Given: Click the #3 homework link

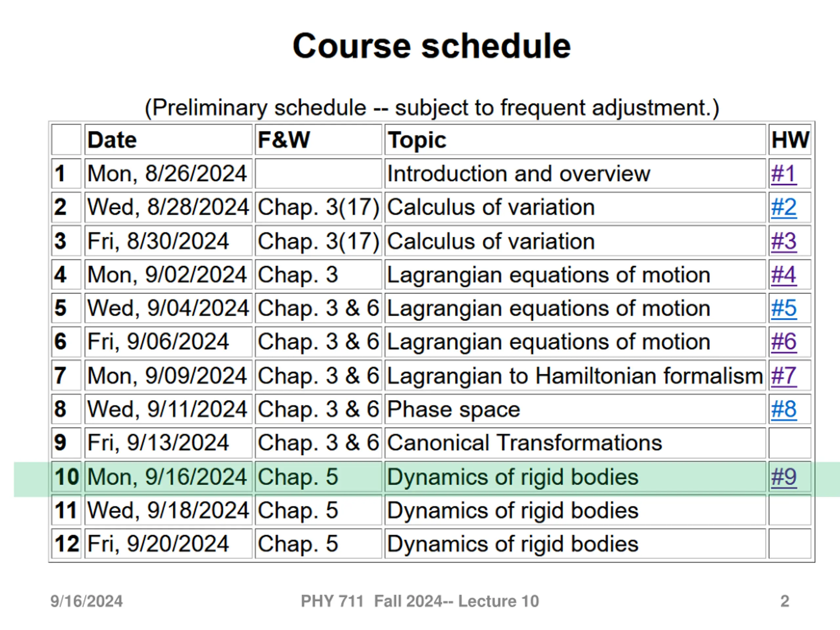Looking at the screenshot, I should pyautogui.click(x=784, y=241).
